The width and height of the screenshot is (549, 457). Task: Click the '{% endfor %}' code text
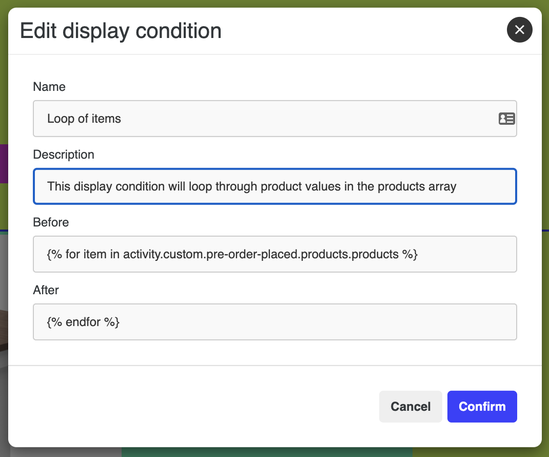[83, 322]
